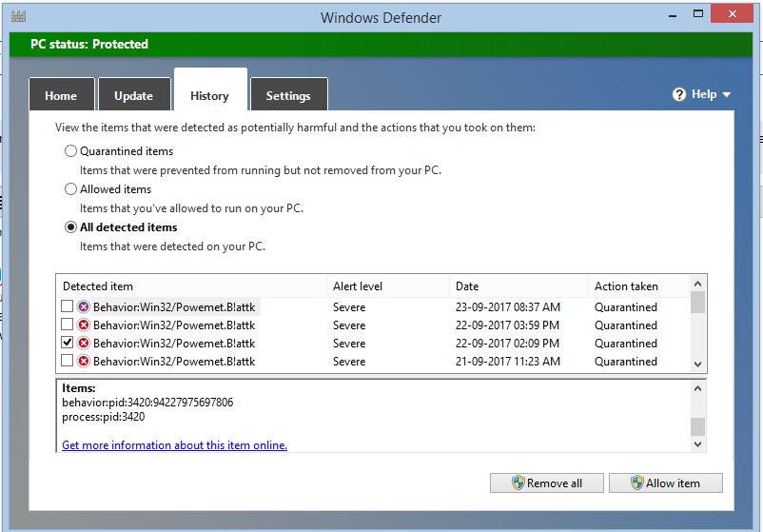Switch to the Home tab
Screen dimensions: 763x532
coord(61,95)
